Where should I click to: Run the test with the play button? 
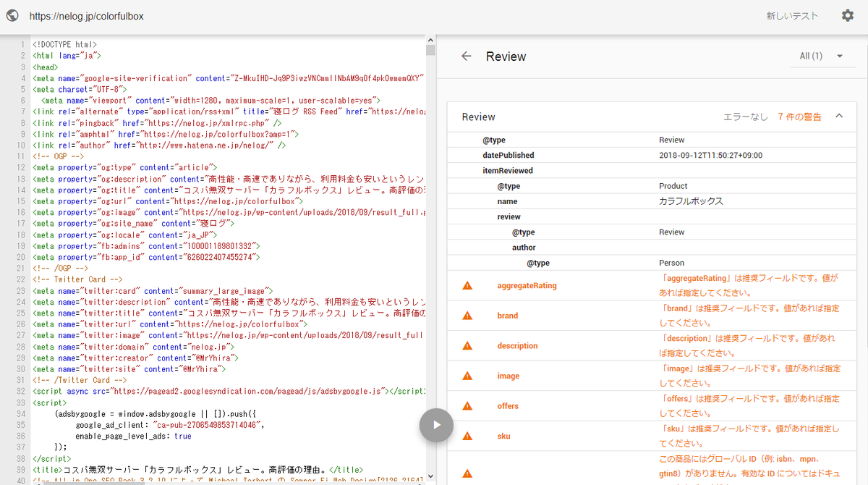coord(436,425)
